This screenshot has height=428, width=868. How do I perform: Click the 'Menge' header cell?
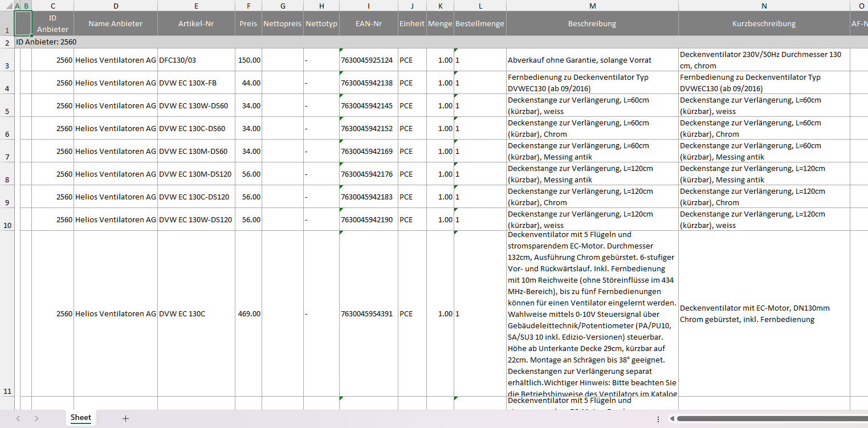[x=440, y=23]
